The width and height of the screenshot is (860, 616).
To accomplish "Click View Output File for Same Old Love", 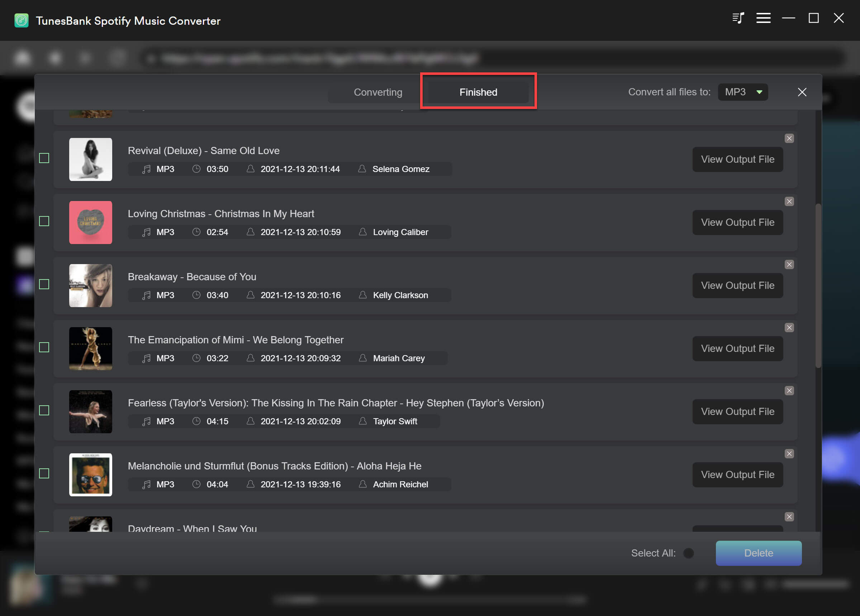I will click(737, 159).
